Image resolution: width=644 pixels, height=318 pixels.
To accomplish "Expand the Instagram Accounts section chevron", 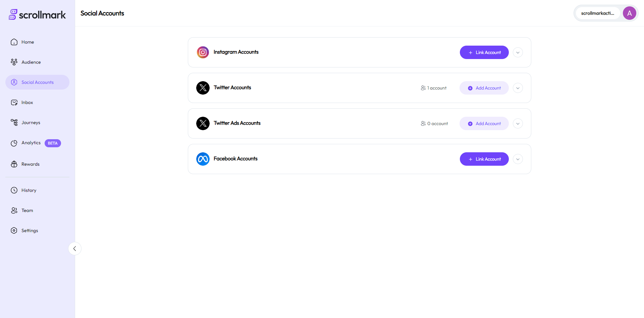I will [518, 53].
